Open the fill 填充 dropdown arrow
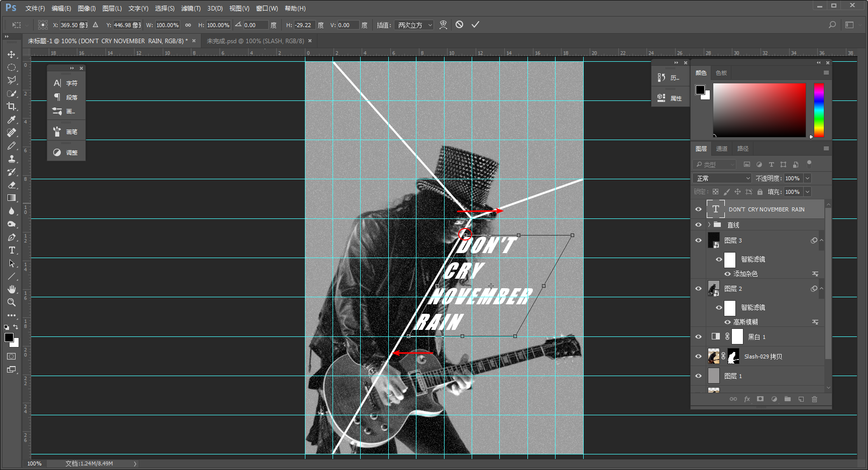This screenshot has height=470, width=868. [807, 192]
